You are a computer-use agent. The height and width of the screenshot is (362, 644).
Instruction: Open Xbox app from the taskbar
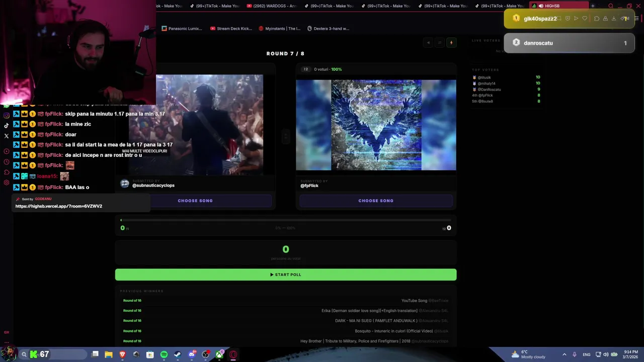[219, 354]
